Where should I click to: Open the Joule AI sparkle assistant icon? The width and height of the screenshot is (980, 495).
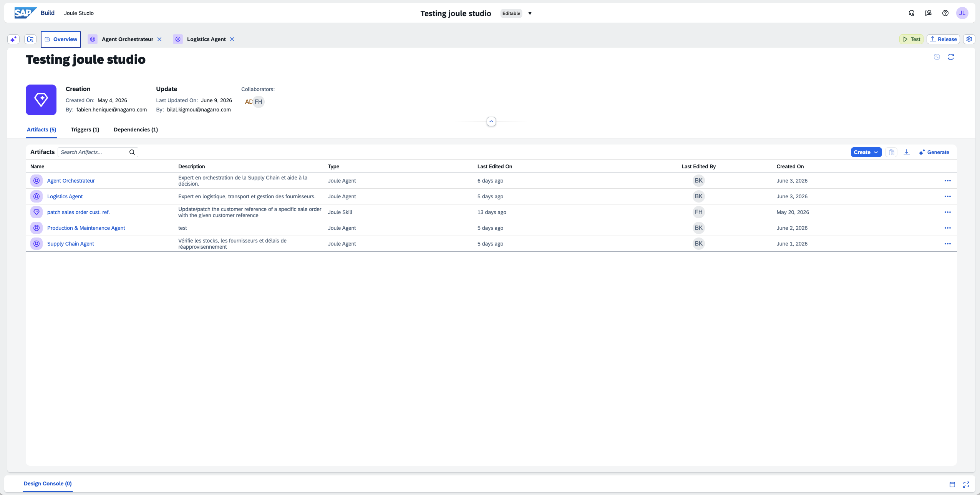[13, 39]
